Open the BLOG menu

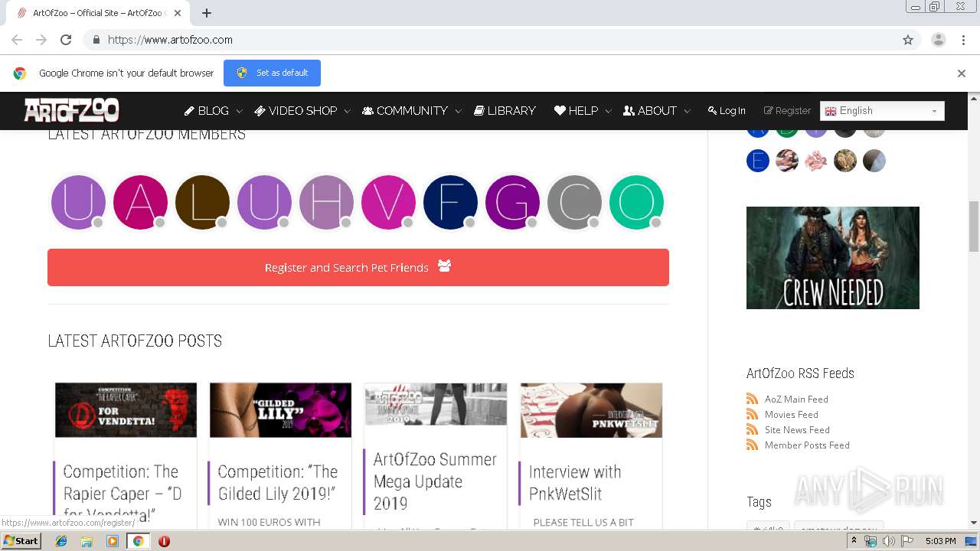[x=207, y=111]
